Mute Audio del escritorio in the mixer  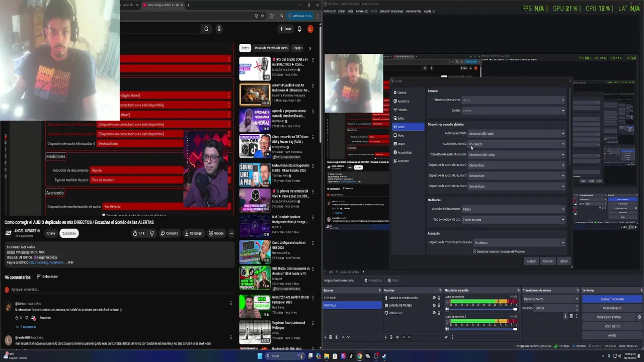447,309
